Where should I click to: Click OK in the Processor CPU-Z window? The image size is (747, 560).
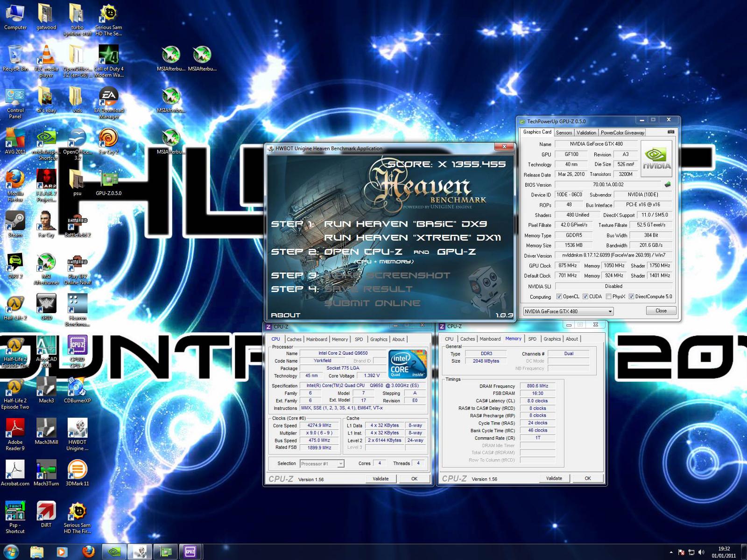(414, 479)
